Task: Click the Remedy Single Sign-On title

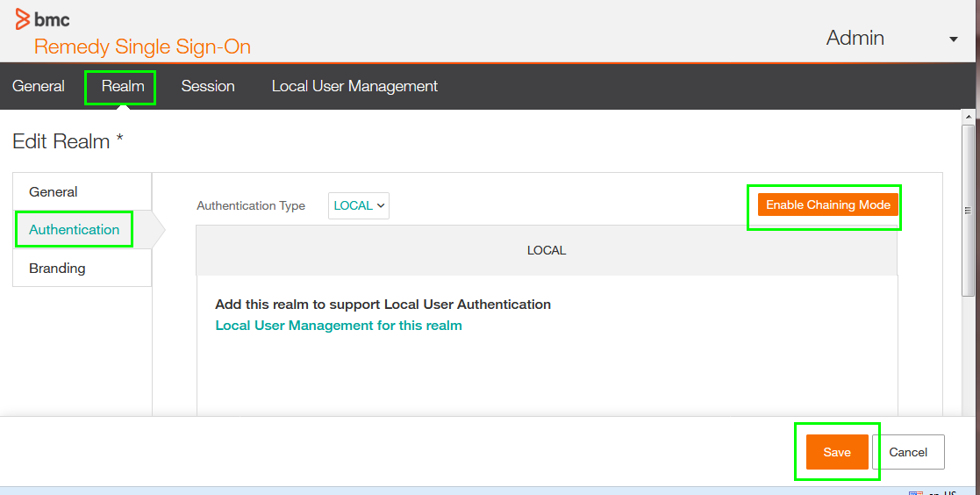Action: (x=142, y=47)
